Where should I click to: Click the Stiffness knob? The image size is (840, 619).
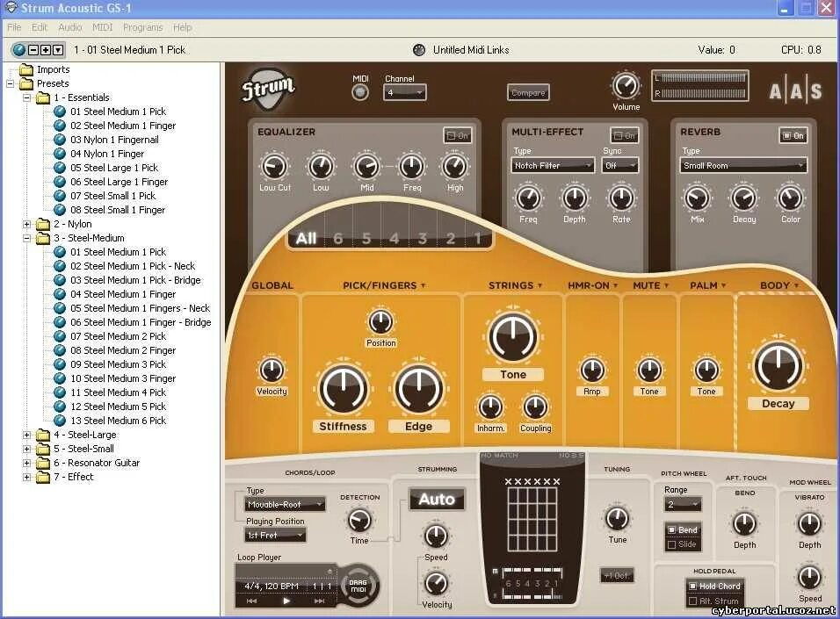(x=343, y=389)
